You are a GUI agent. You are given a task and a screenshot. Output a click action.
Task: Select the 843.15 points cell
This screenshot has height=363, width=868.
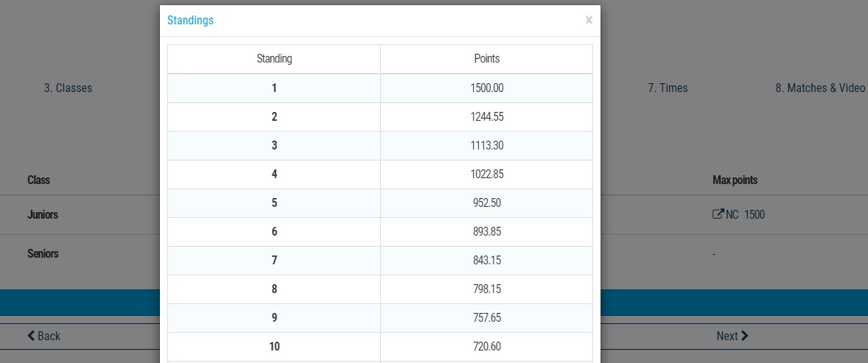[x=486, y=261]
